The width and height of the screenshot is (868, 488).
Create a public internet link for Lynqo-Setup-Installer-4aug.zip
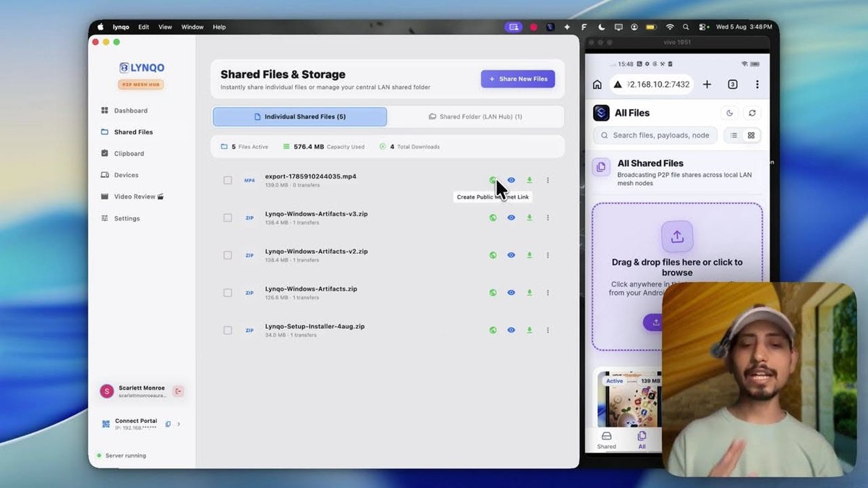(493, 330)
